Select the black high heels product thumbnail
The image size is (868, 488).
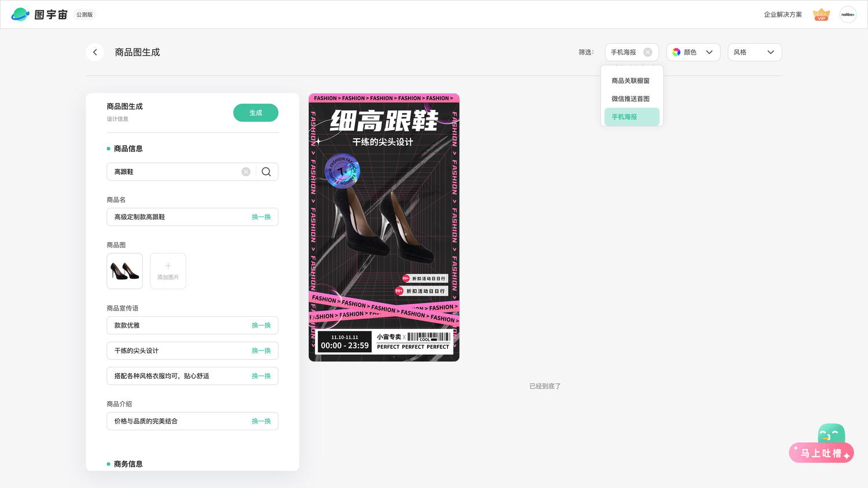pos(124,271)
